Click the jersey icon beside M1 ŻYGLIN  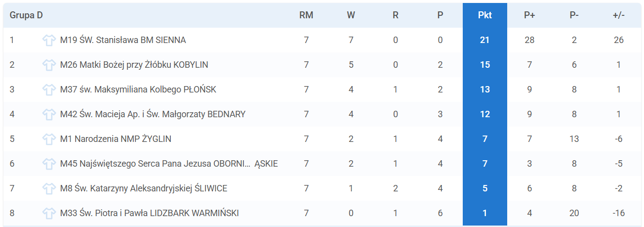49,139
